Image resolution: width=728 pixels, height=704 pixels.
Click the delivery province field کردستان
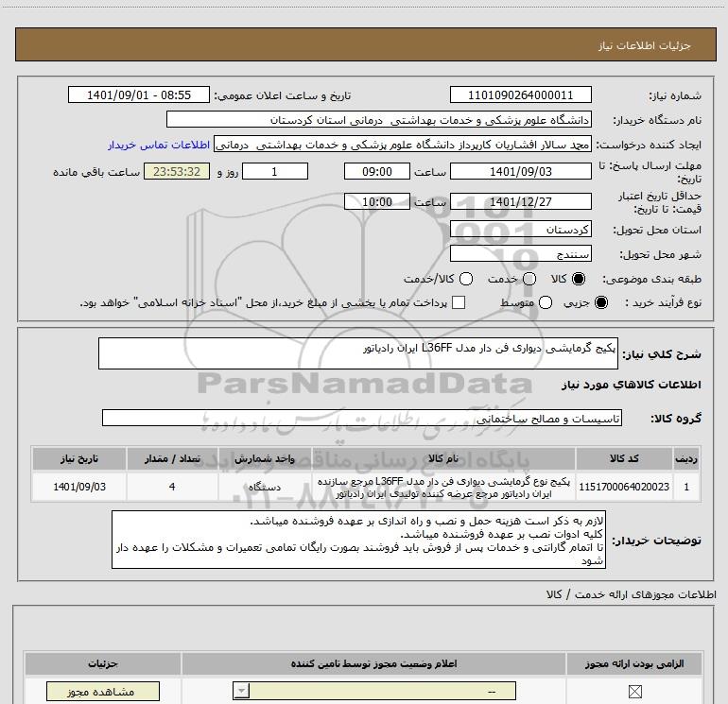[x=520, y=230]
